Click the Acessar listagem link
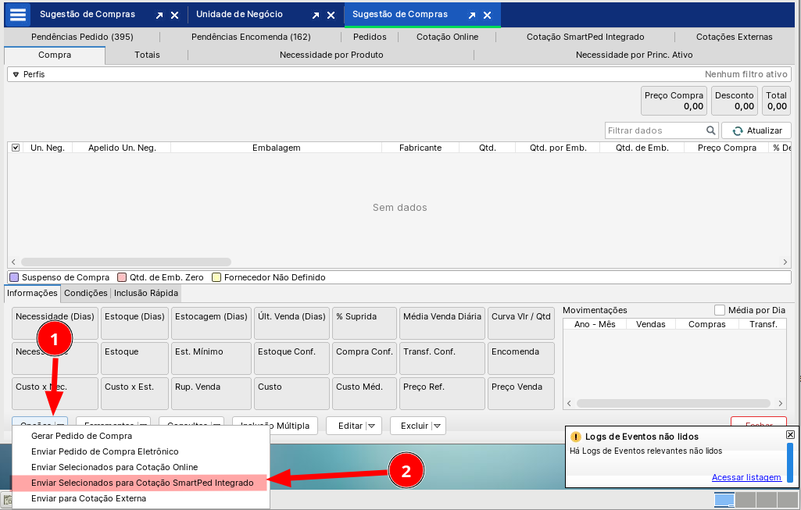Screen dimensions: 801x510 pos(746,477)
